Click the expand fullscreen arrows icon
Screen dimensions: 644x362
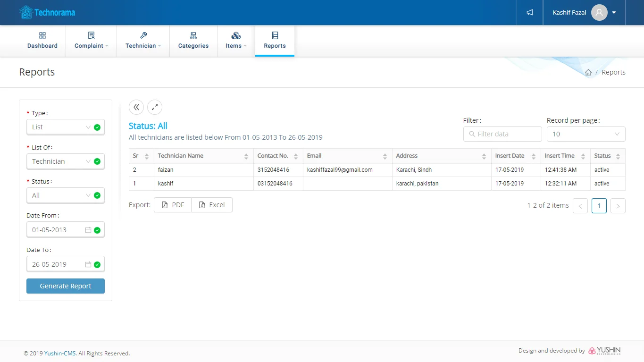pyautogui.click(x=155, y=107)
